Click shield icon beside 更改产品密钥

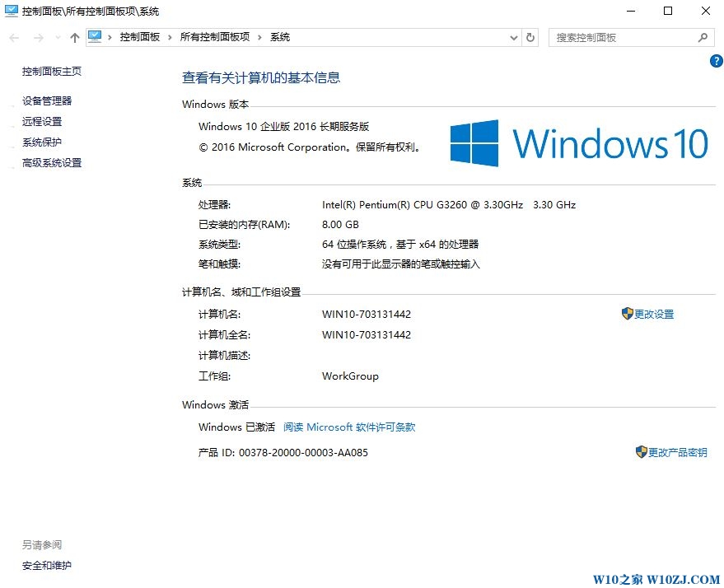point(642,452)
